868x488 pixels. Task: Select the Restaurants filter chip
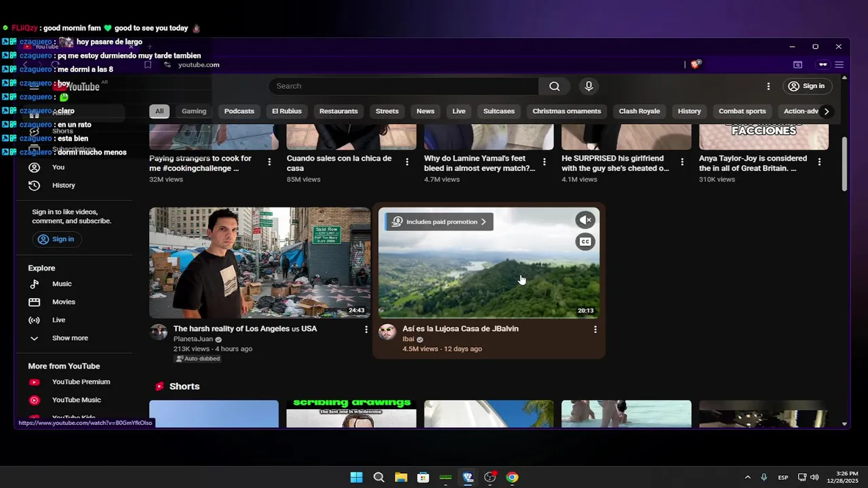point(338,111)
